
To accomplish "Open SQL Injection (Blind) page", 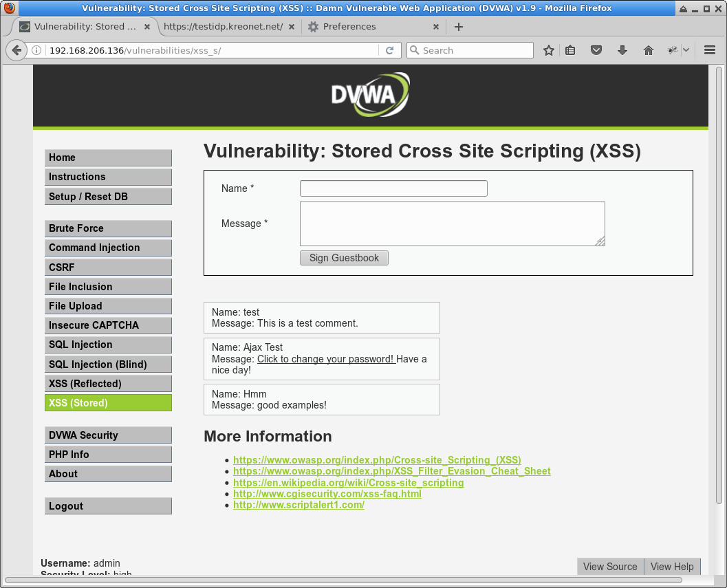I will coord(108,364).
